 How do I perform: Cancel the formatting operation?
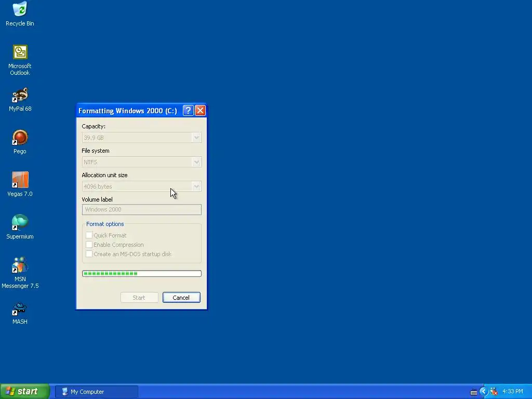(181, 298)
